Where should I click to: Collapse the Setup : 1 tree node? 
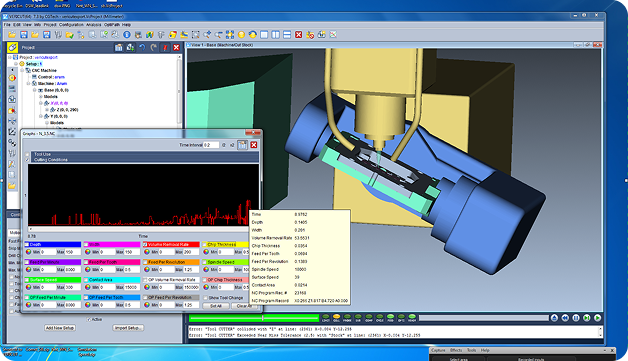click(x=16, y=64)
